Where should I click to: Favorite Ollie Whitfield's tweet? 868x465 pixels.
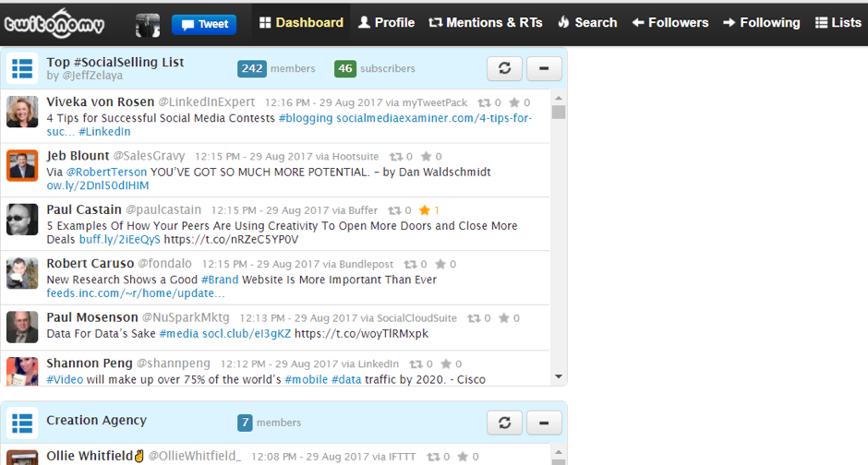tap(463, 457)
